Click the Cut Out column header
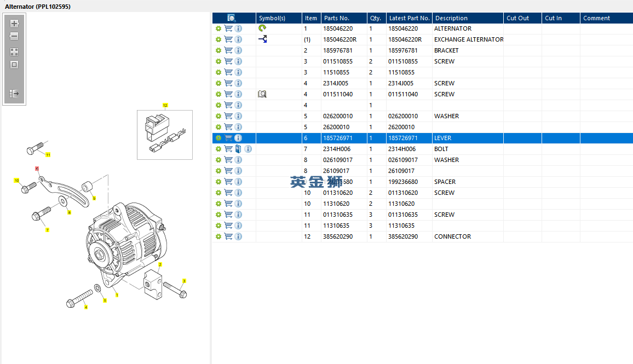 coord(523,18)
